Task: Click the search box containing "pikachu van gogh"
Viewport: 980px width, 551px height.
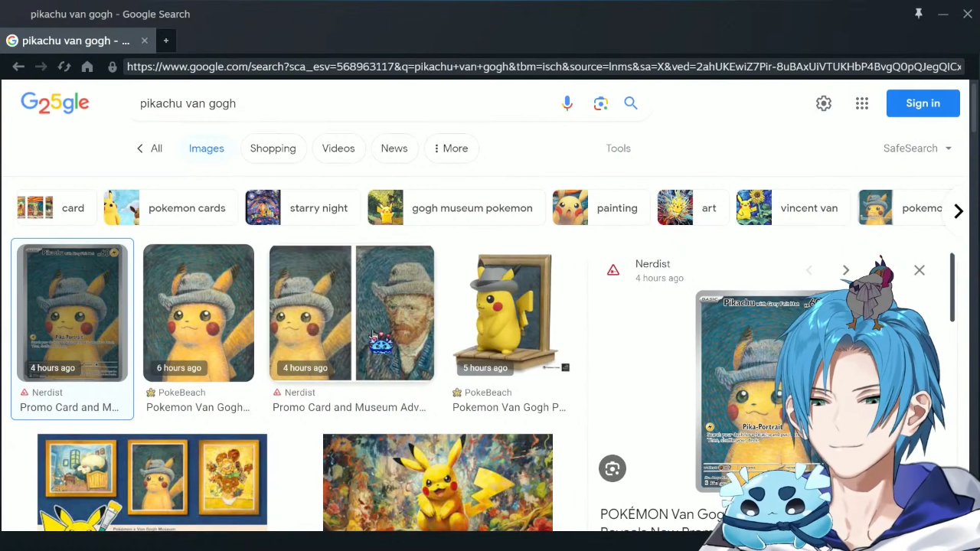Action: [x=337, y=103]
